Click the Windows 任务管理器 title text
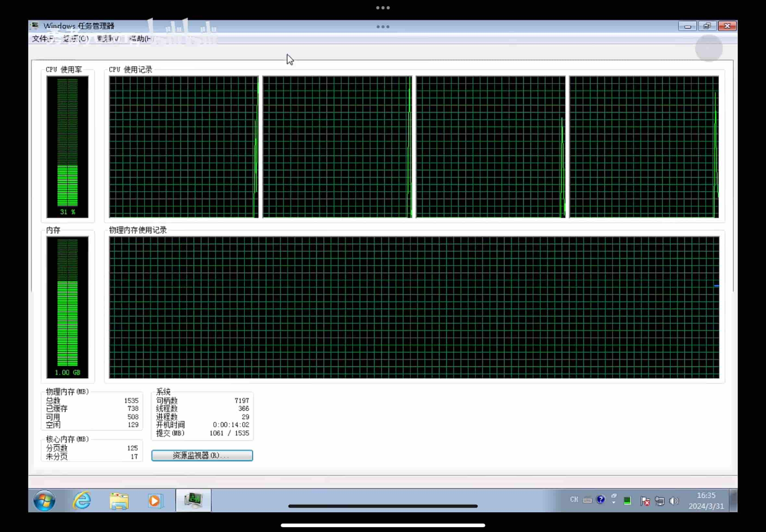 coord(79,26)
